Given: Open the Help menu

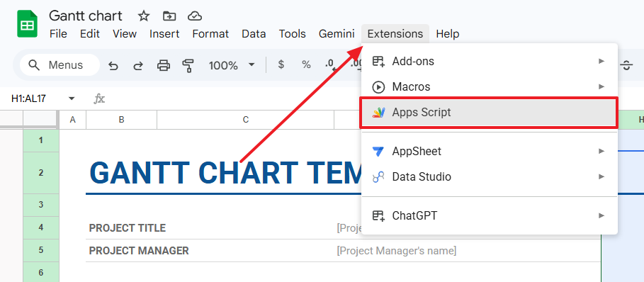Looking at the screenshot, I should [x=448, y=34].
